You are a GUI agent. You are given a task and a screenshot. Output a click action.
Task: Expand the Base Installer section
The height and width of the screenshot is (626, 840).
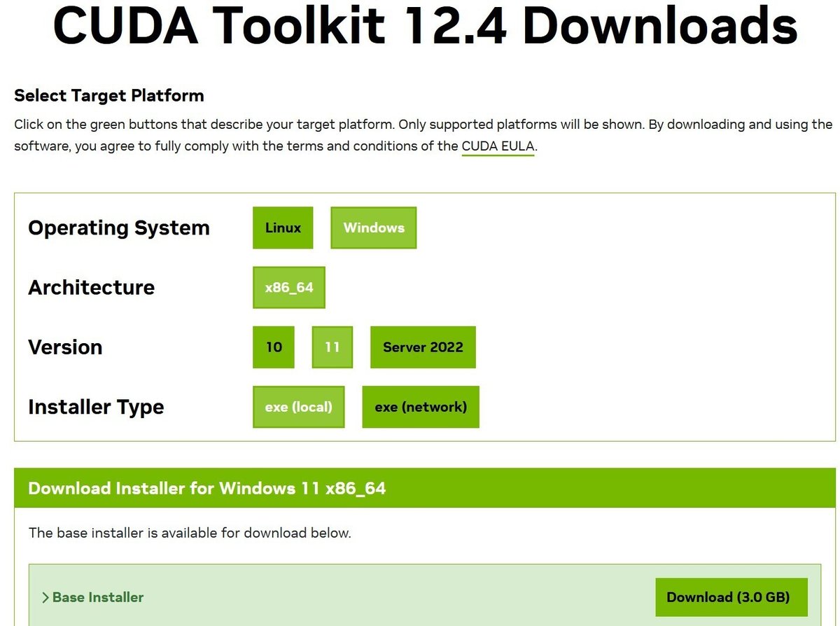97,597
